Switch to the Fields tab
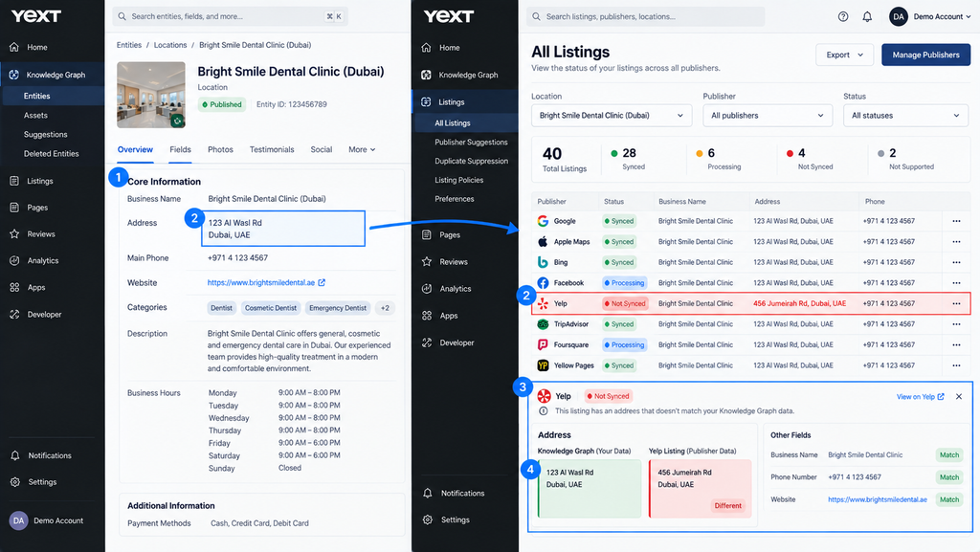 (x=180, y=149)
